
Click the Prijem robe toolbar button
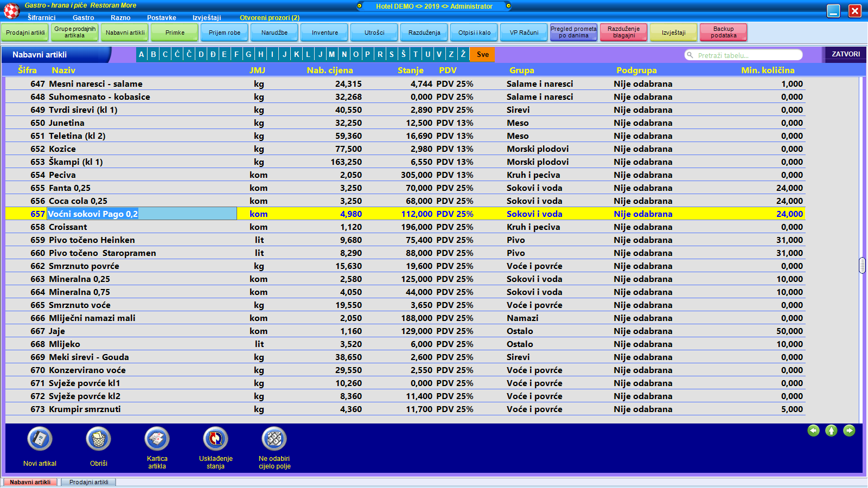click(x=224, y=33)
